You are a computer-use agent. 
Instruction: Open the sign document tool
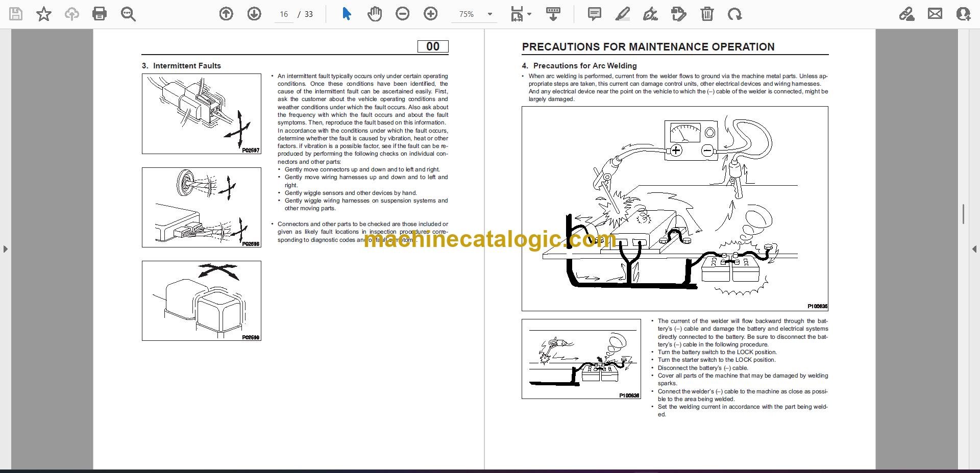[650, 14]
